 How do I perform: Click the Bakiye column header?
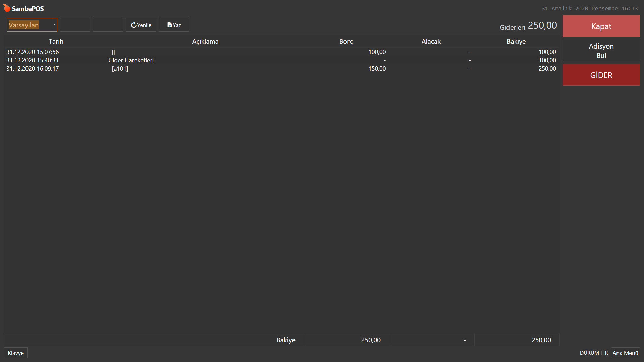coord(516,41)
